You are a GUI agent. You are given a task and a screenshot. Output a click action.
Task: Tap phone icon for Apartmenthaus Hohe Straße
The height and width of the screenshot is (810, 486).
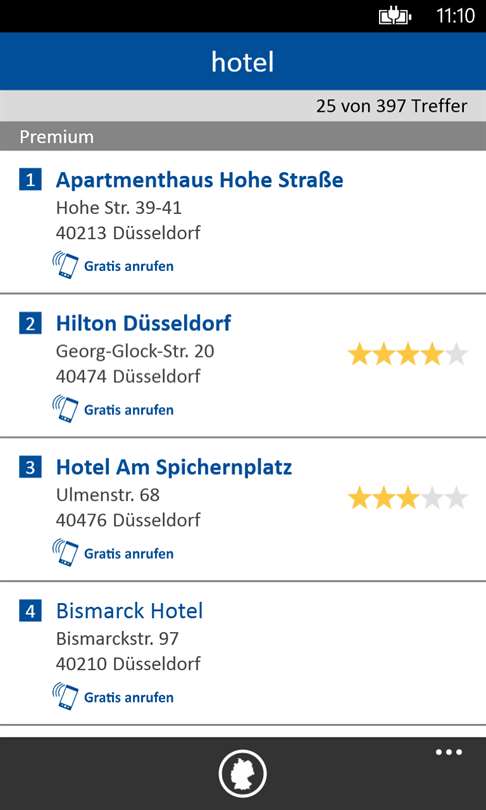[66, 266]
